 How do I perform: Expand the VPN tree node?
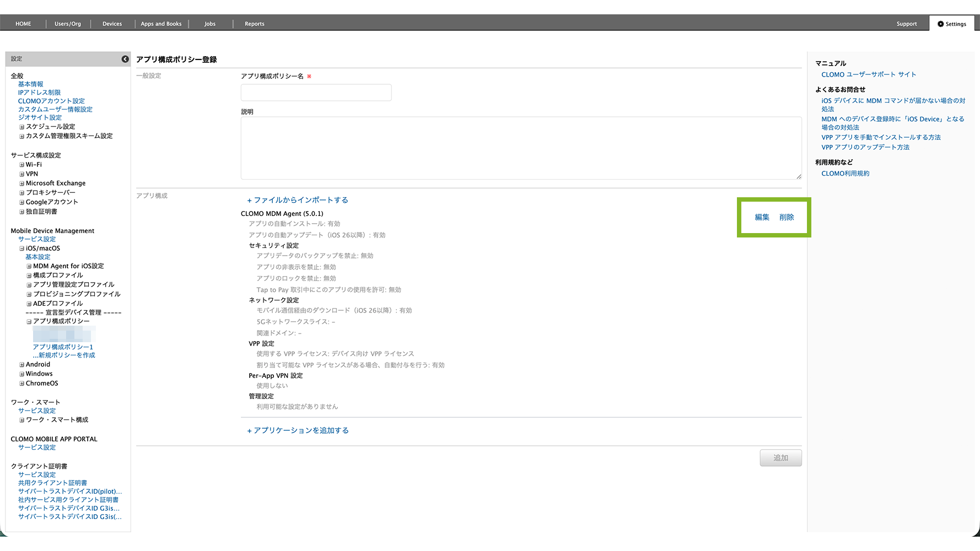22,174
